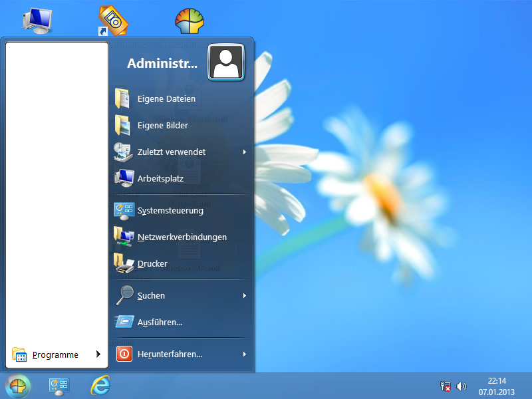Open Arbeitsplatz from the start menu
The image size is (532, 399).
click(182, 178)
